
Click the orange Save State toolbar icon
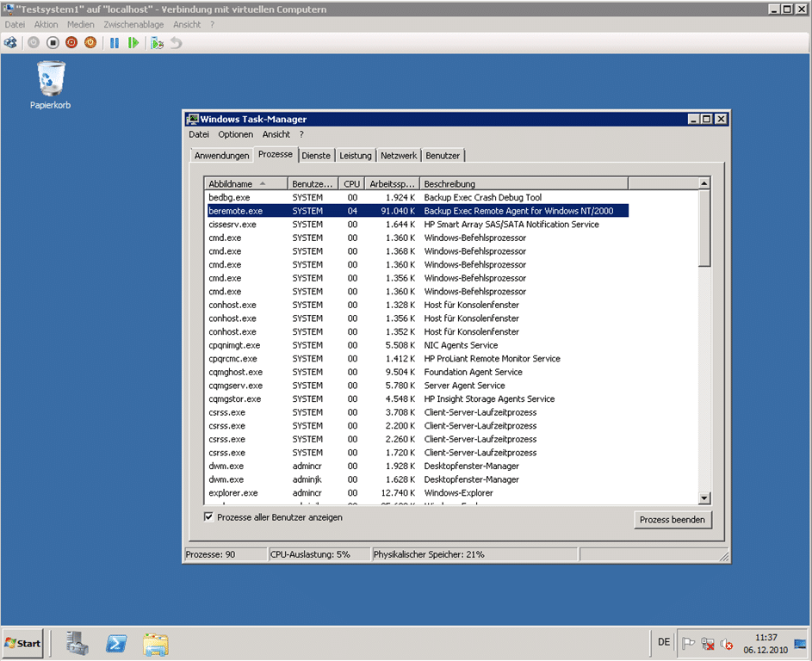90,43
